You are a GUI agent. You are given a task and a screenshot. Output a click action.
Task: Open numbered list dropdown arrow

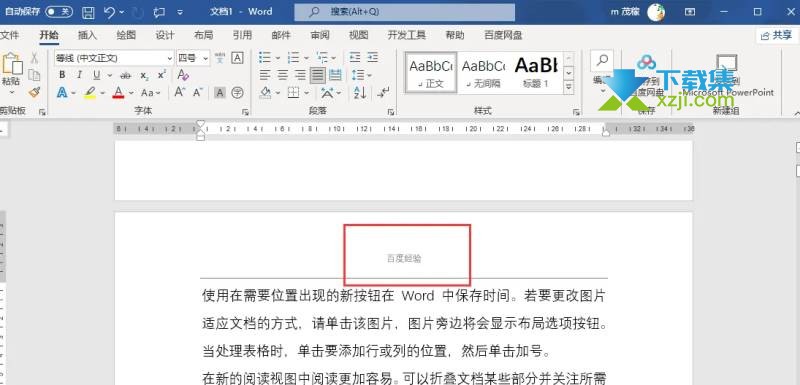click(306, 58)
